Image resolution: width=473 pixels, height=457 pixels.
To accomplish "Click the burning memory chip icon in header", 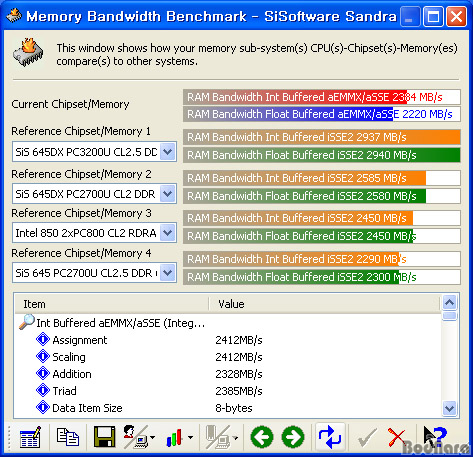I will click(28, 53).
